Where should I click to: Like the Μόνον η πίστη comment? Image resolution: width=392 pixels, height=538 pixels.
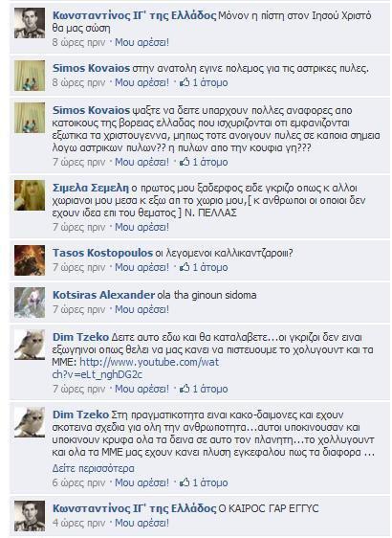point(142,42)
